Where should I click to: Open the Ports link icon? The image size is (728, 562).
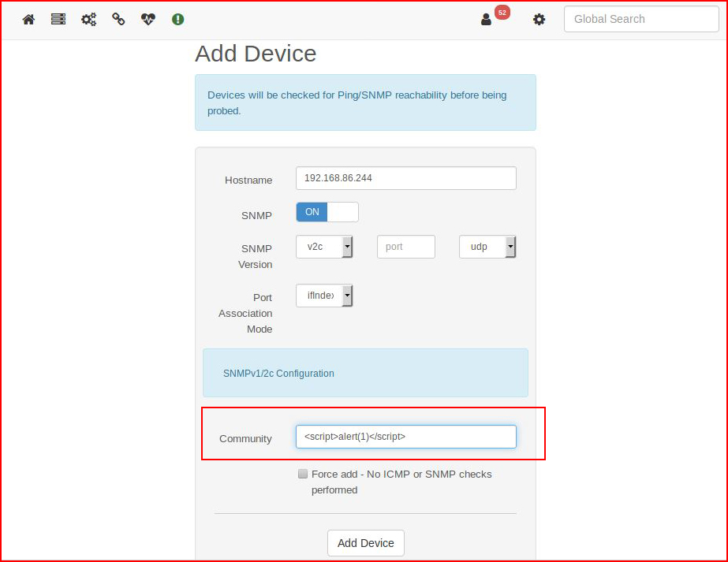pos(118,19)
